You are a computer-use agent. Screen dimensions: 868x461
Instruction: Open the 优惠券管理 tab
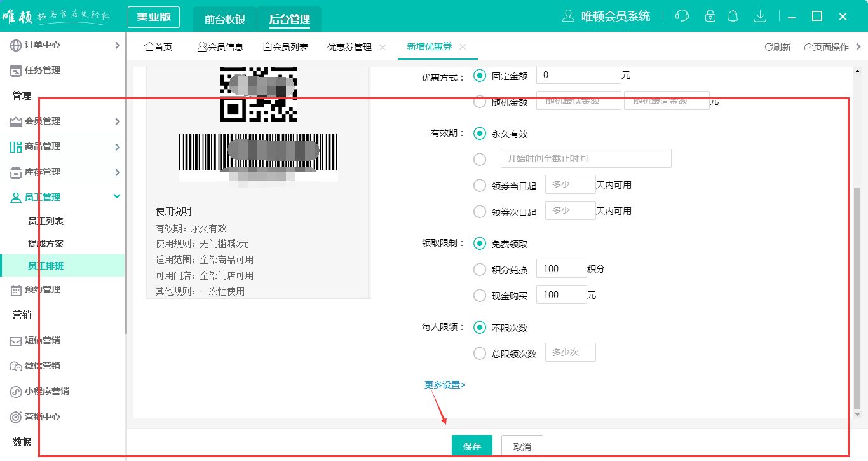tap(349, 47)
